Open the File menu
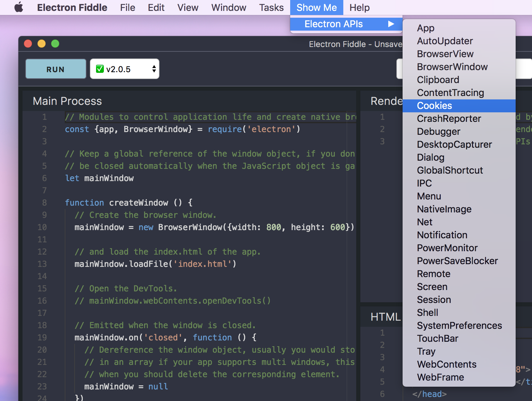 click(x=127, y=7)
